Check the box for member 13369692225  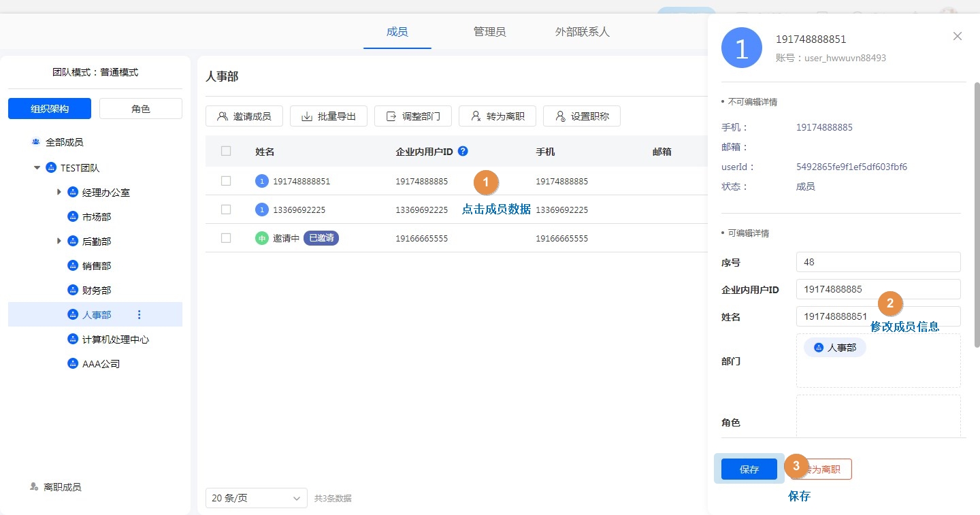click(x=226, y=210)
